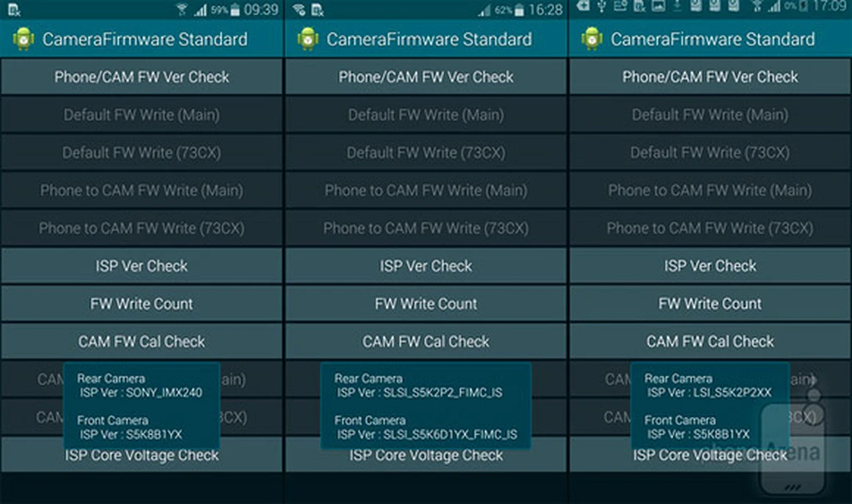The width and height of the screenshot is (852, 504).
Task: Tap Default FW Write (73CX) on the 17:09 screen
Action: [711, 152]
